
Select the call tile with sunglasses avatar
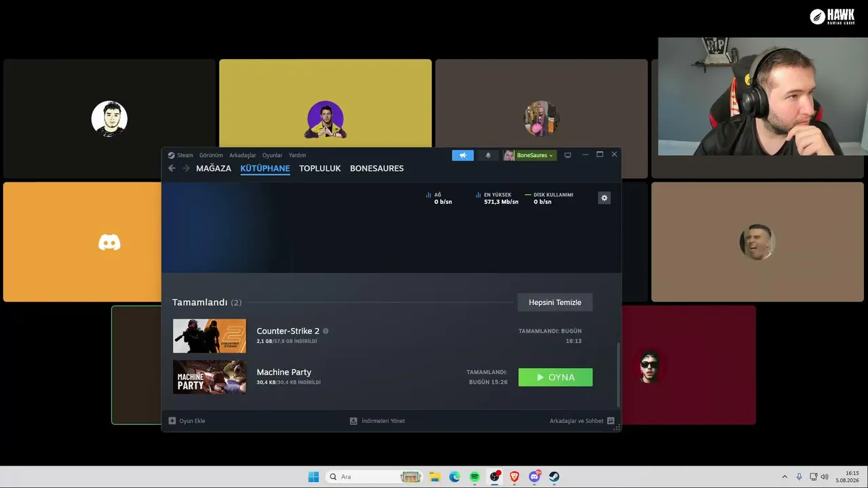tap(688, 365)
